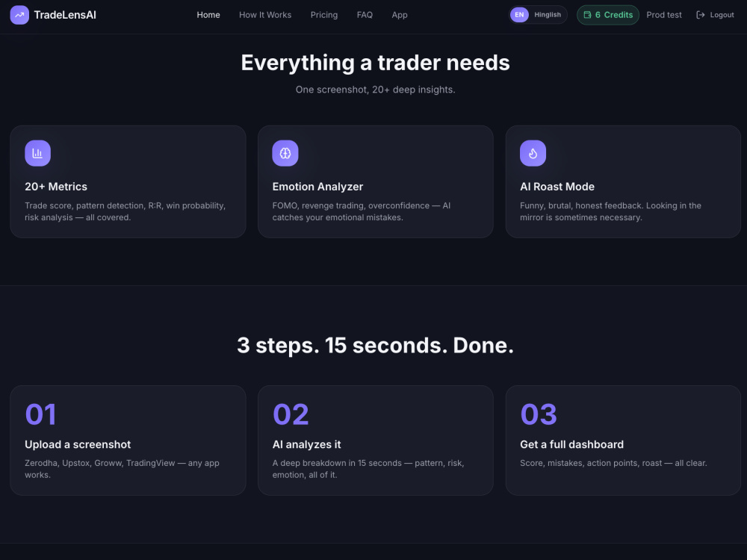This screenshot has width=747, height=560.
Task: Select the 'Upload a screenshot' step title
Action: pos(78,444)
